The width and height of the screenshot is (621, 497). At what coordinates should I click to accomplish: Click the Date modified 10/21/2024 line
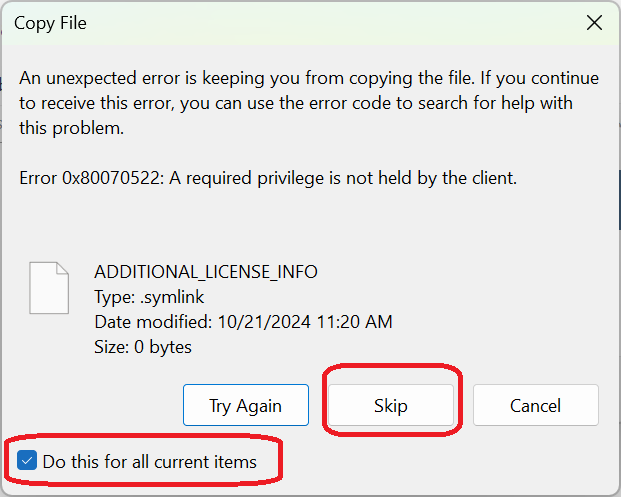coord(242,322)
